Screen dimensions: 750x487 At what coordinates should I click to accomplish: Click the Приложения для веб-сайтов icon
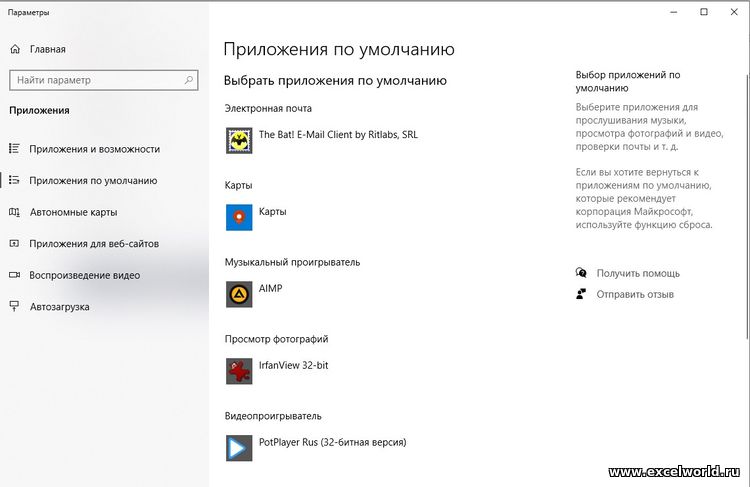(14, 244)
